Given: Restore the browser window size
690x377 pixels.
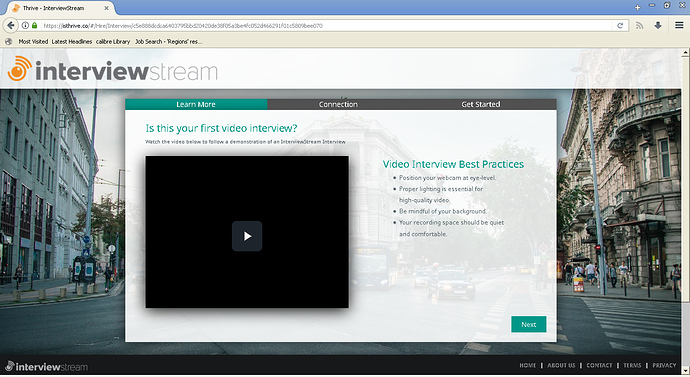Looking at the screenshot, I should click(x=667, y=6).
